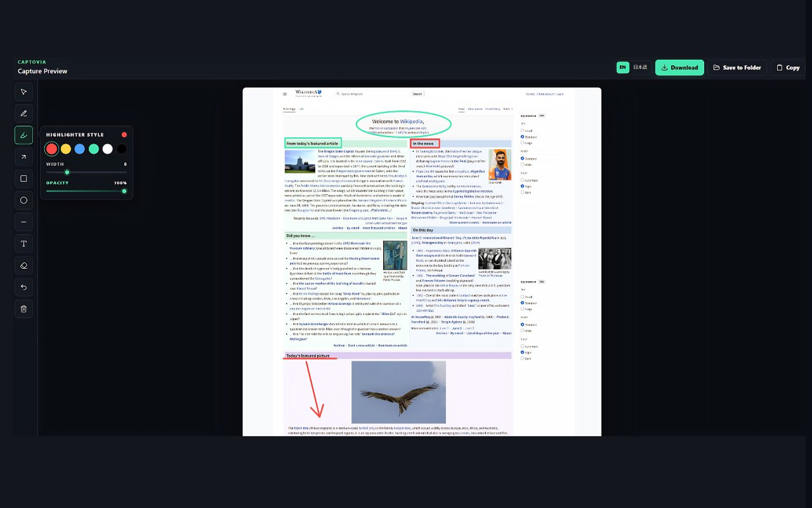Select the cursor selection tool
The image size is (812, 508).
click(23, 92)
